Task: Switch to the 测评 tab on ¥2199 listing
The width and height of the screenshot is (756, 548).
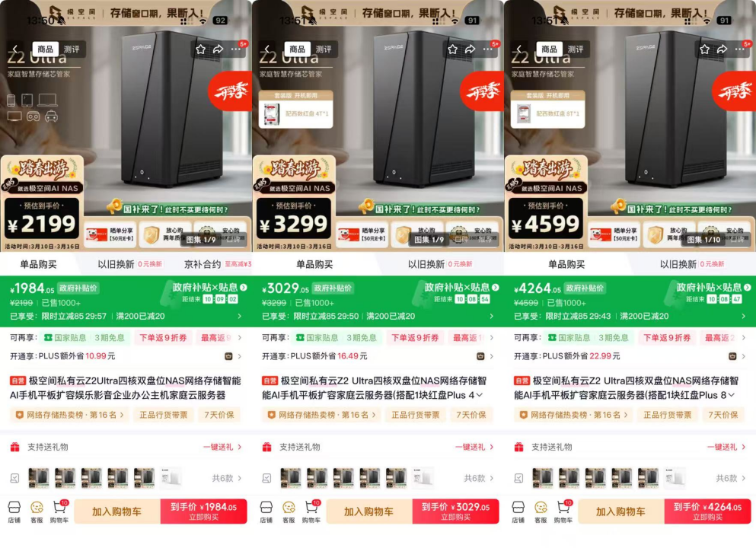Action: click(x=72, y=49)
